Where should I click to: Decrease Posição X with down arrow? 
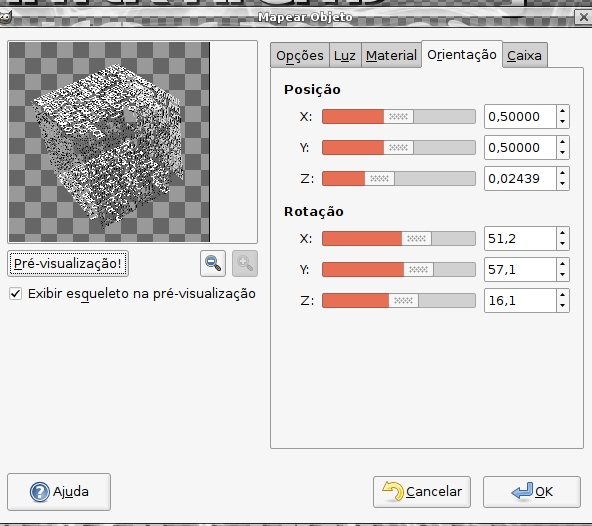click(x=563, y=122)
